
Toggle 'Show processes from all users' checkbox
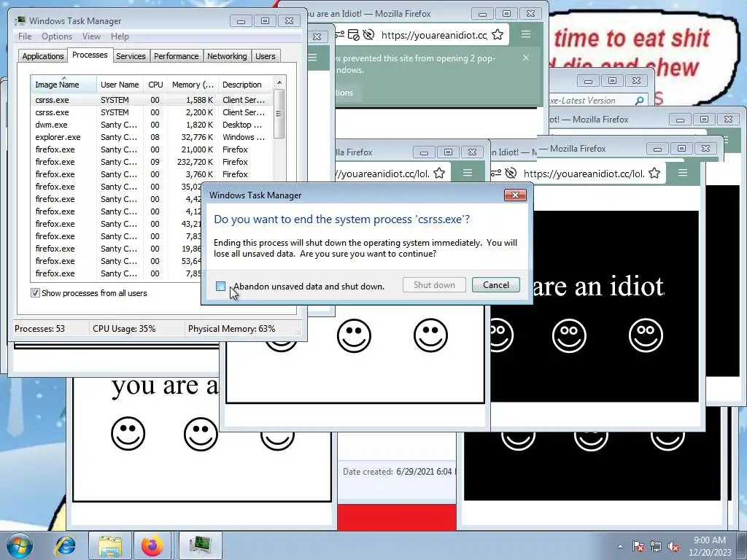point(35,293)
